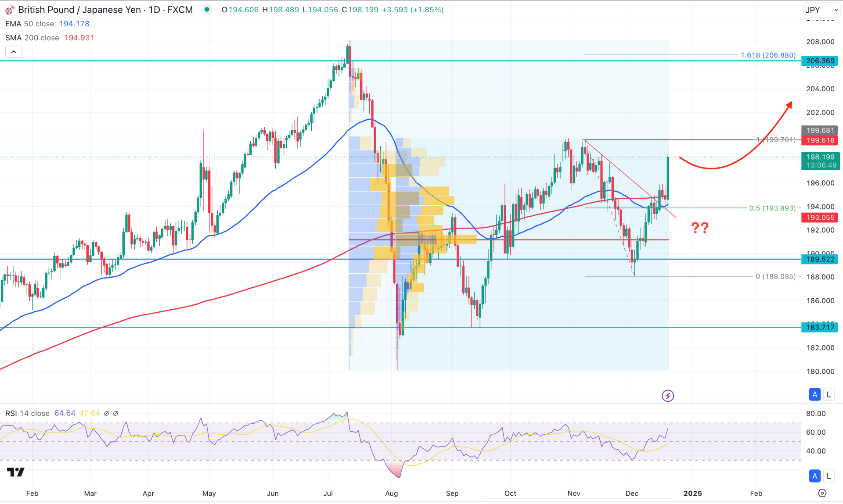Click the 0 (188.085) Fibonacci label
843x504 pixels.
pos(775,276)
